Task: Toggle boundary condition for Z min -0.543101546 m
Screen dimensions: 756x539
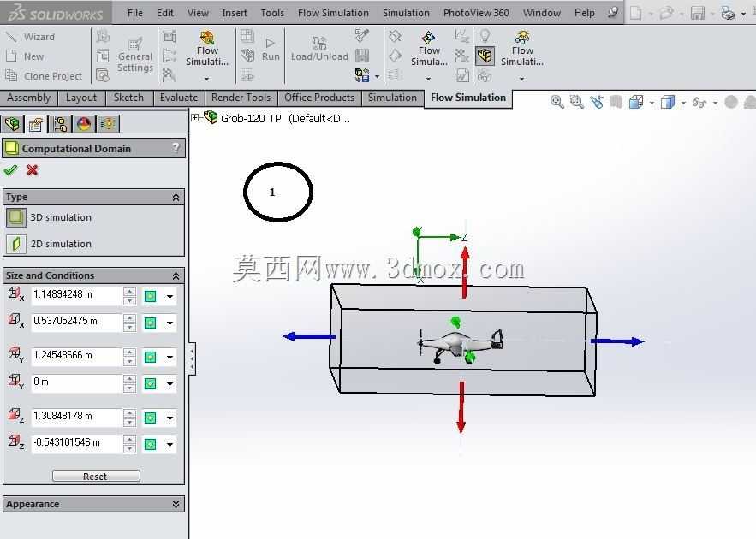Action: (x=150, y=444)
